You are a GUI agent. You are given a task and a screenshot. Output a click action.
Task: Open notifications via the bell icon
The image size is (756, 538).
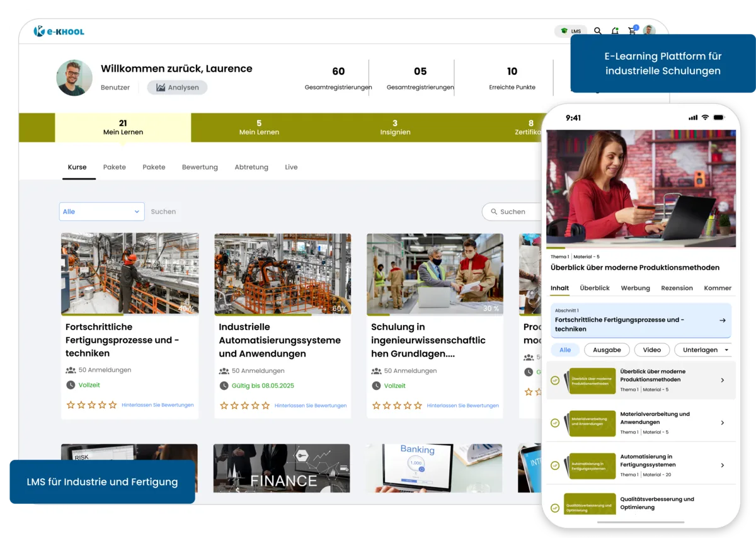(614, 30)
